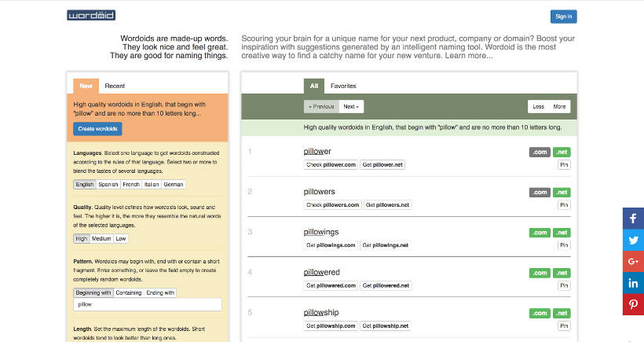Choose the Containing pattern option
This screenshot has height=342, width=644.
pyautogui.click(x=128, y=292)
